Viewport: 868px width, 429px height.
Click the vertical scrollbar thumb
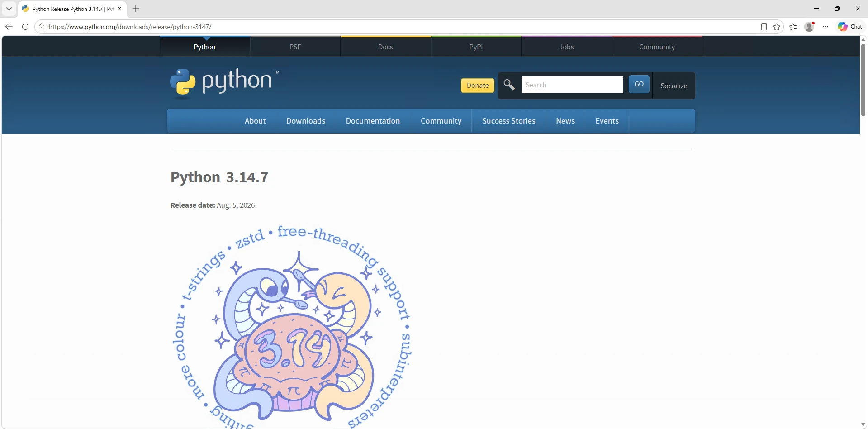863,80
